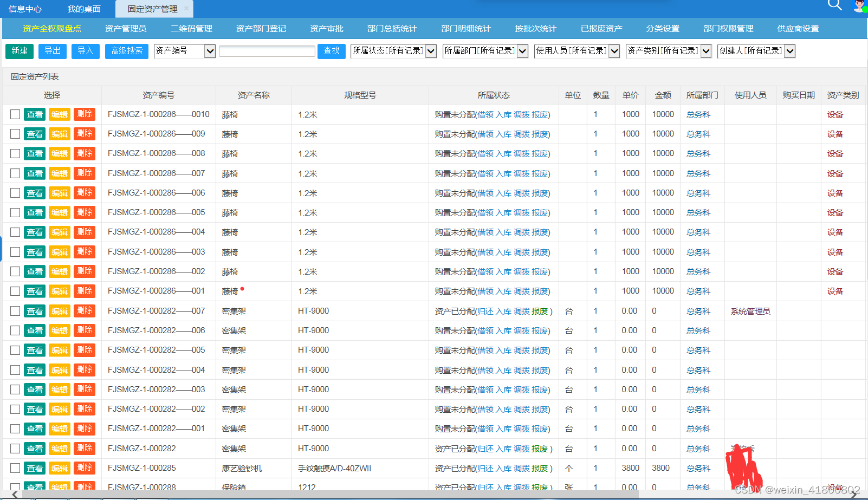Viewport: 868px width, 500px height.
Task: Click the search keyword input field
Action: point(267,50)
